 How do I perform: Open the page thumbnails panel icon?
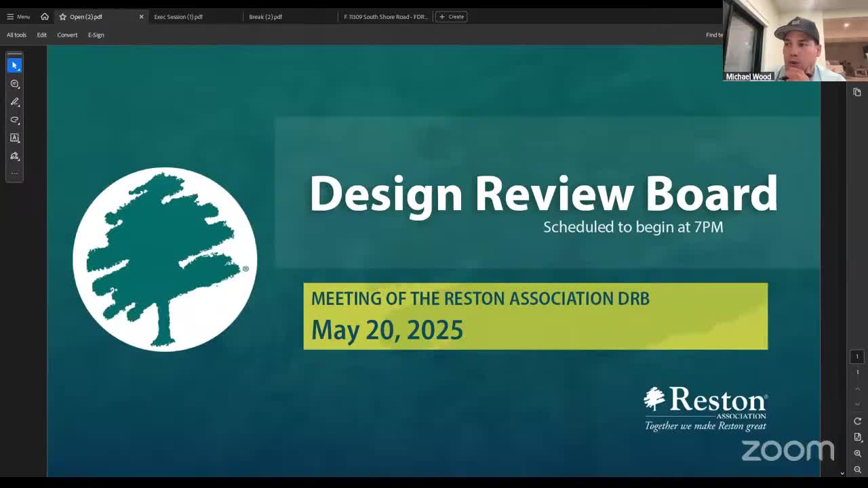857,92
